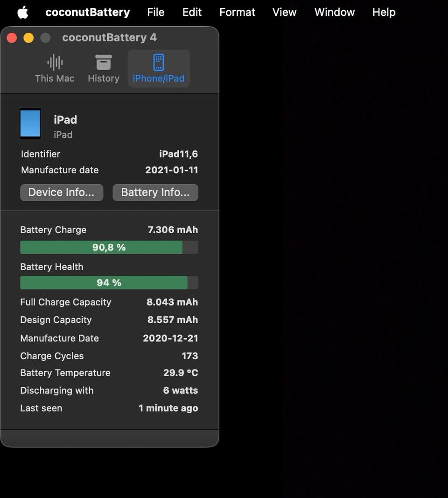Click the bold iPad device name
This screenshot has width=448, height=498.
click(x=65, y=120)
